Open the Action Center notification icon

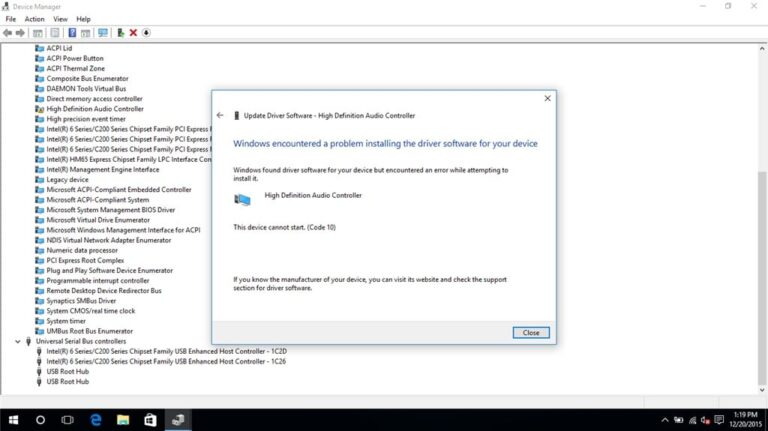click(719, 420)
